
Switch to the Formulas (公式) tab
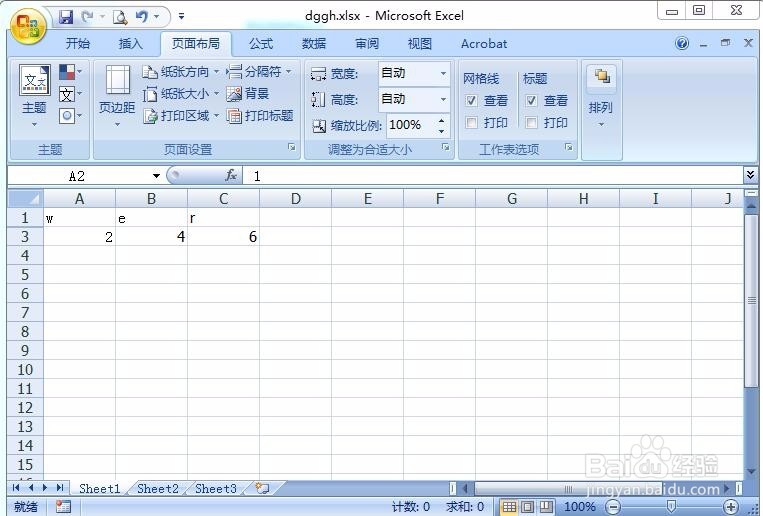[x=261, y=44]
